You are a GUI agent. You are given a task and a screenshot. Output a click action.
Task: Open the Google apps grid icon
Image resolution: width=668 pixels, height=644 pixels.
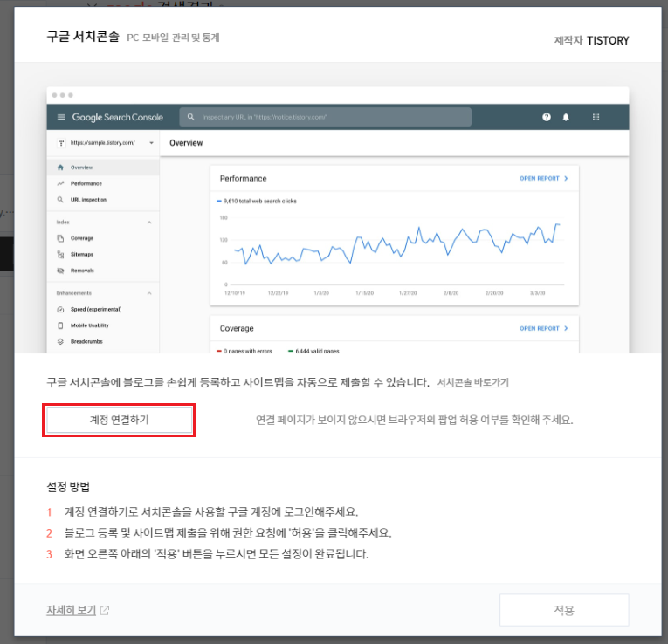pos(596,117)
